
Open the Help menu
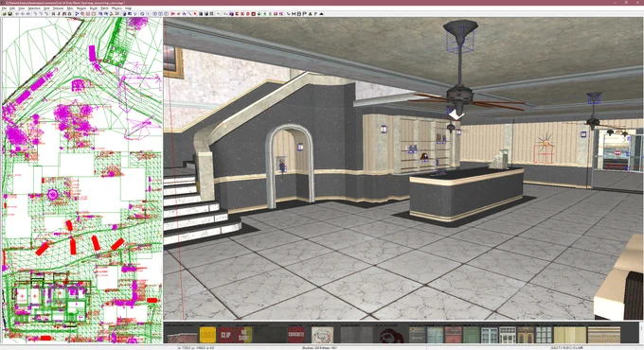(x=128, y=9)
